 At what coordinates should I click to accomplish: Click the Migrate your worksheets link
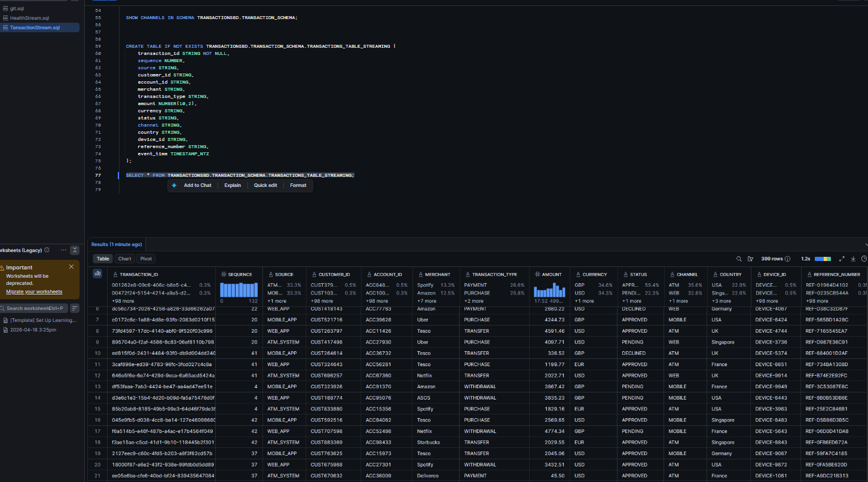coord(34,291)
